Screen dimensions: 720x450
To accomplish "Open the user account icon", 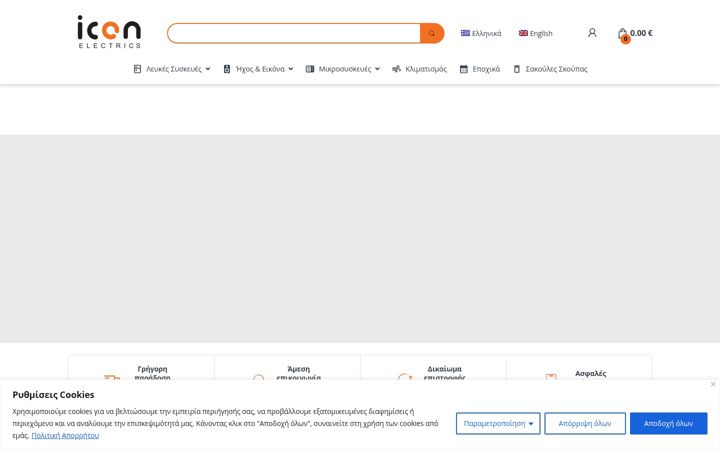I will (592, 33).
